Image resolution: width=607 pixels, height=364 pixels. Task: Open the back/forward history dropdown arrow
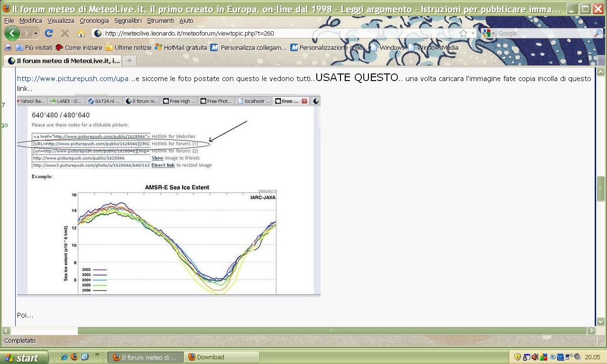36,33
